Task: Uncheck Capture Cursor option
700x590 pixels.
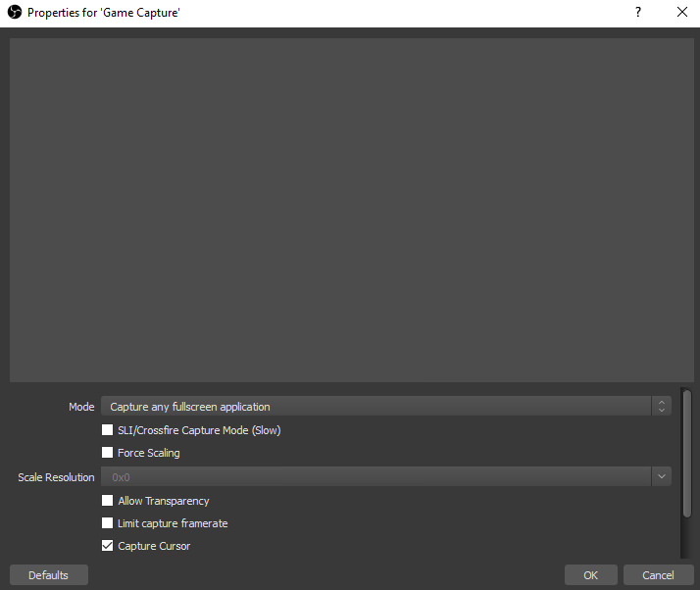Action: coord(107,545)
